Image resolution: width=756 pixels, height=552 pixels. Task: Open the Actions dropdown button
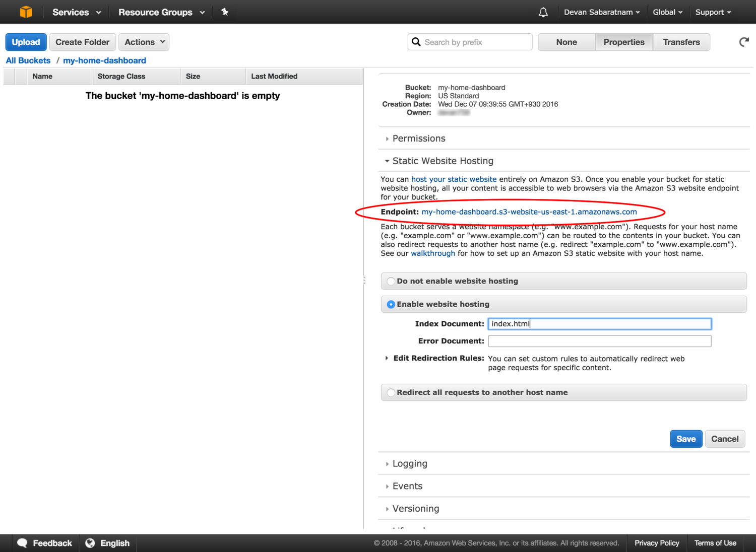point(144,42)
